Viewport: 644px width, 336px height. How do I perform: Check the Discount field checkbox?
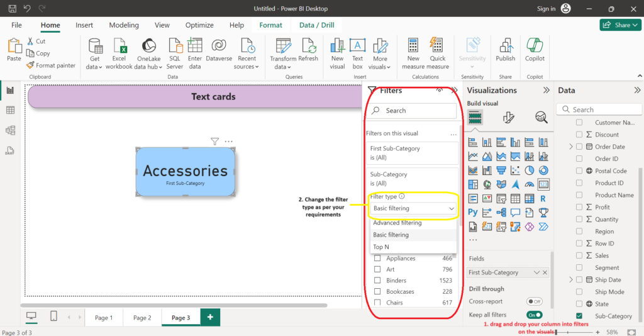[x=579, y=134]
